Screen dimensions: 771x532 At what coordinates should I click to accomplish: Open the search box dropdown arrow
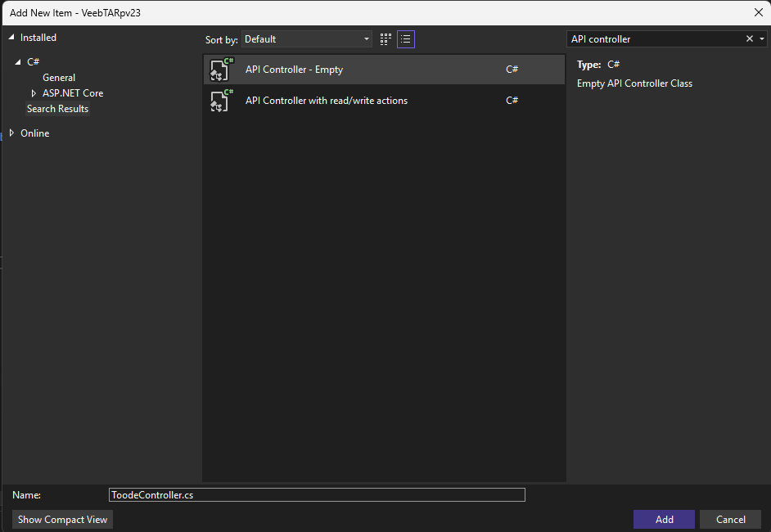pos(762,39)
